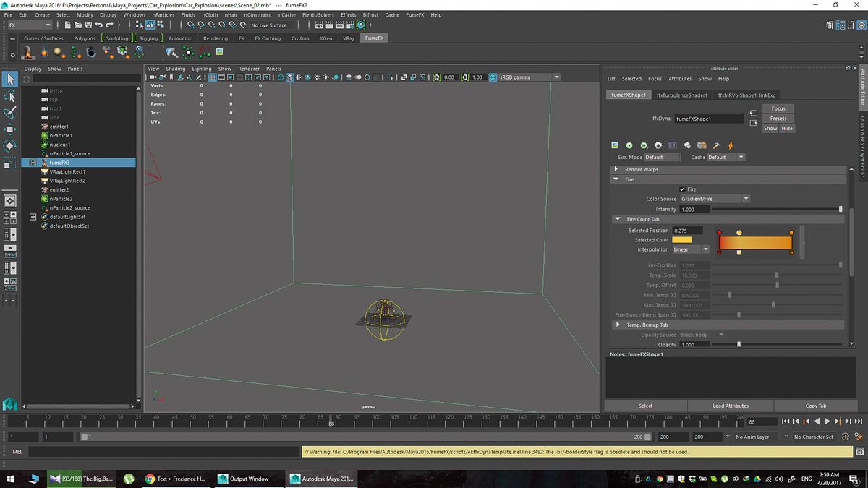Image resolution: width=868 pixels, height=488 pixels.
Task: Uncheck the Fire enable checkbox
Action: pos(682,189)
